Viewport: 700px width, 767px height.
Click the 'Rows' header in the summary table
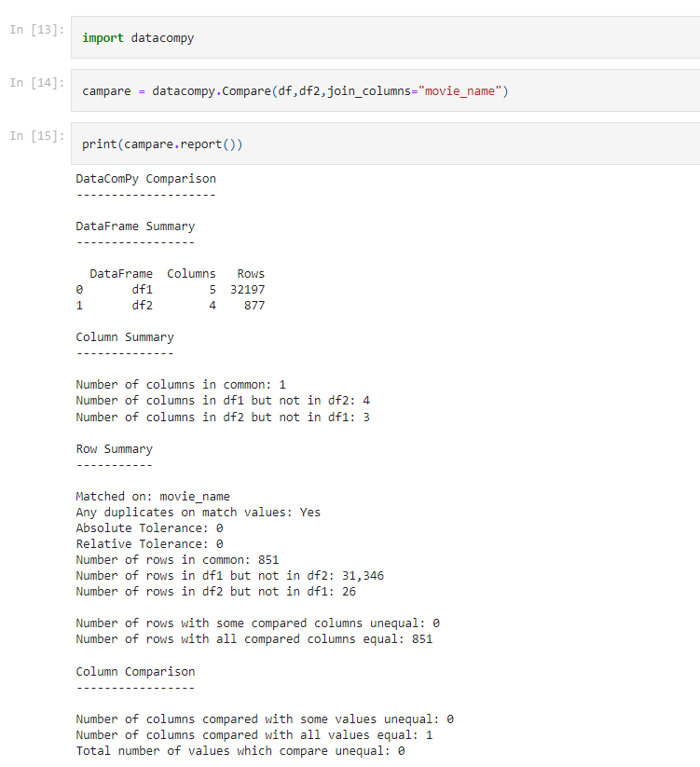click(x=251, y=274)
